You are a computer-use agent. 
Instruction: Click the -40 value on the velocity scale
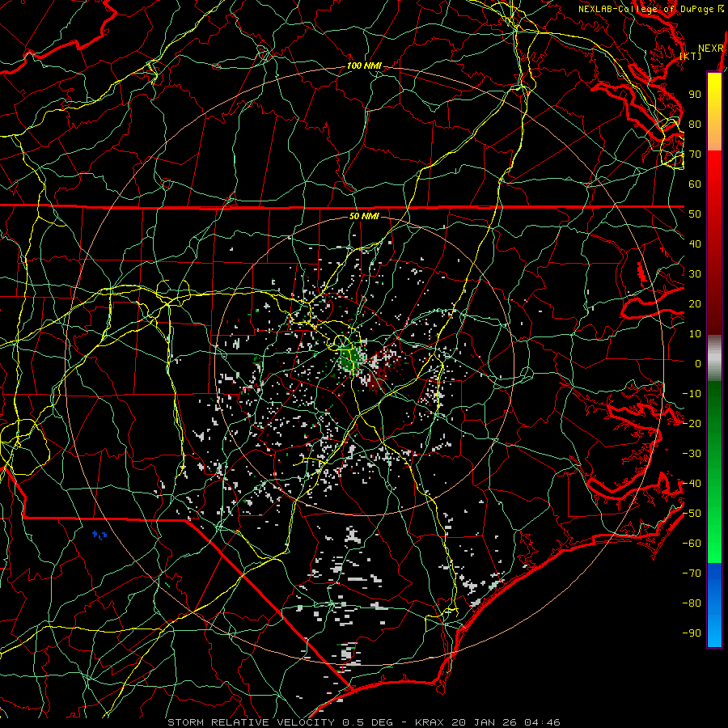coord(692,484)
